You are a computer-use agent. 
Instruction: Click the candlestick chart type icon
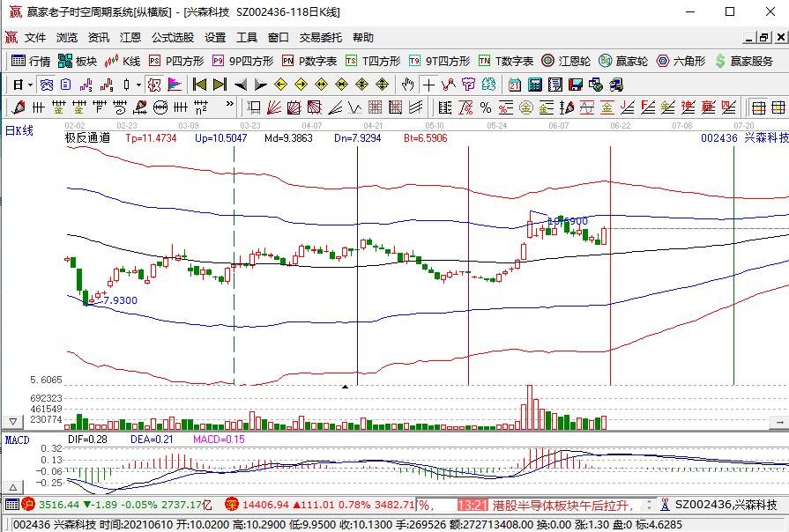point(126,85)
